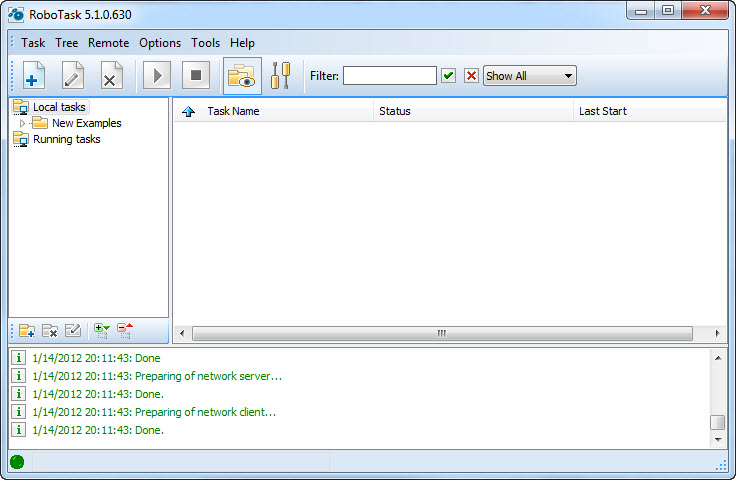Open the Help menu

pyautogui.click(x=242, y=43)
